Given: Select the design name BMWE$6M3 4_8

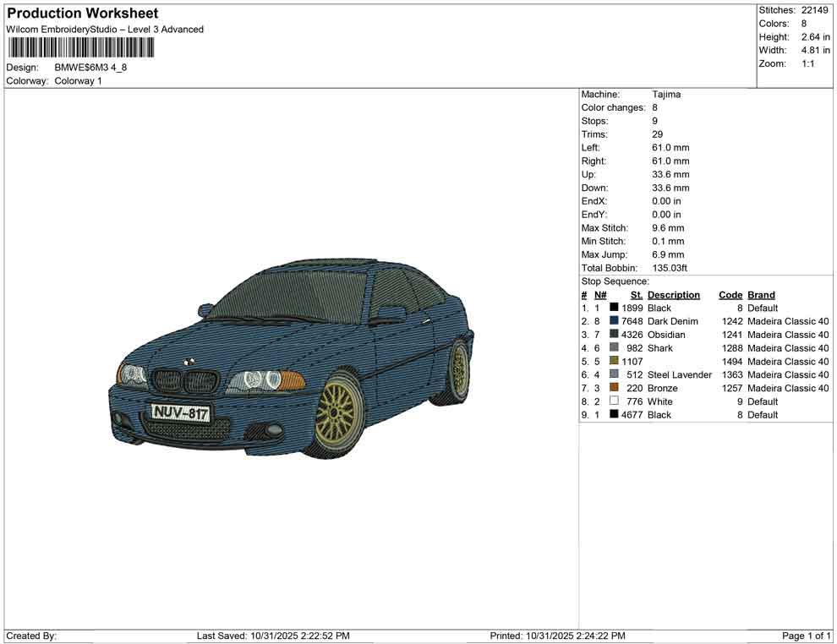Looking at the screenshot, I should tap(91, 67).
